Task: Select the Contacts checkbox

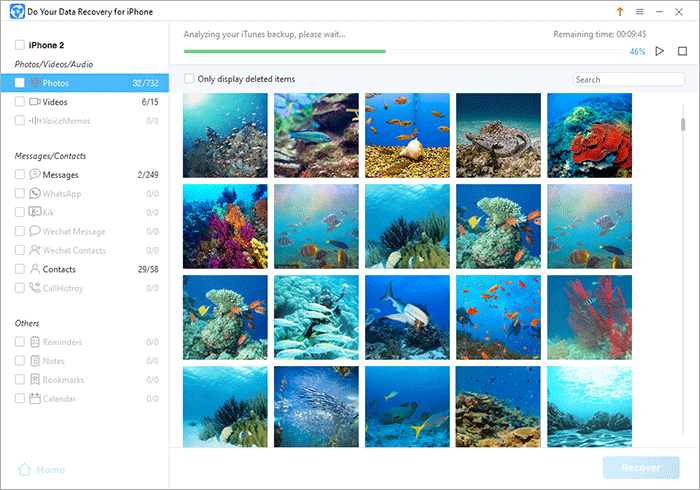Action: coord(20,269)
